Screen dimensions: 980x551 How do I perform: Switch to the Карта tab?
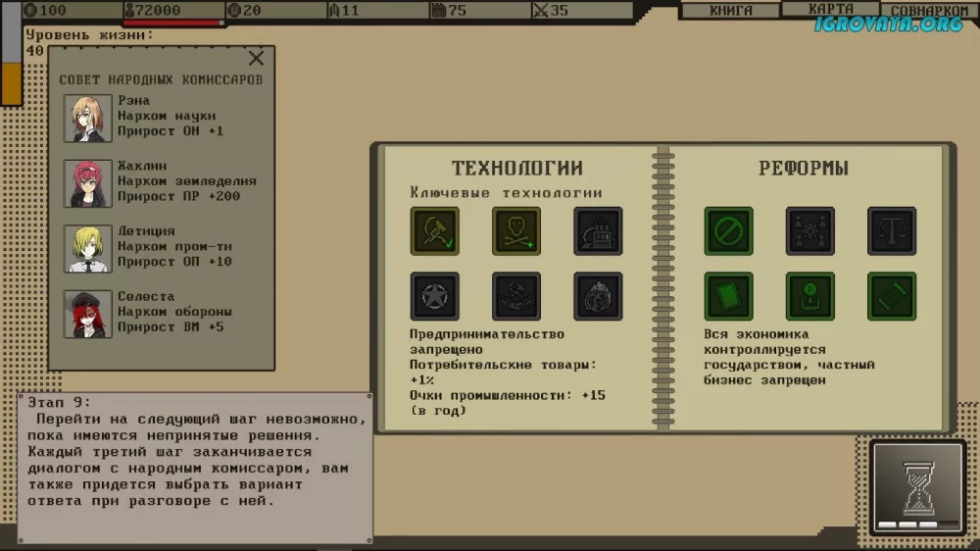click(830, 10)
